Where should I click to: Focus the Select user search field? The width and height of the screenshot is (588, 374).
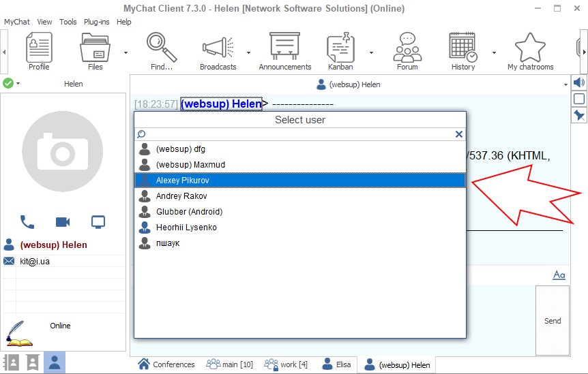[300, 134]
